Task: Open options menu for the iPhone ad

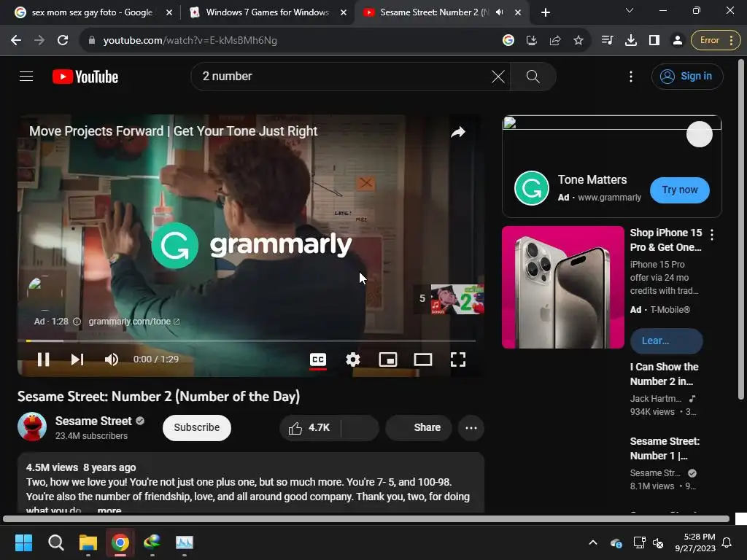Action: click(712, 234)
